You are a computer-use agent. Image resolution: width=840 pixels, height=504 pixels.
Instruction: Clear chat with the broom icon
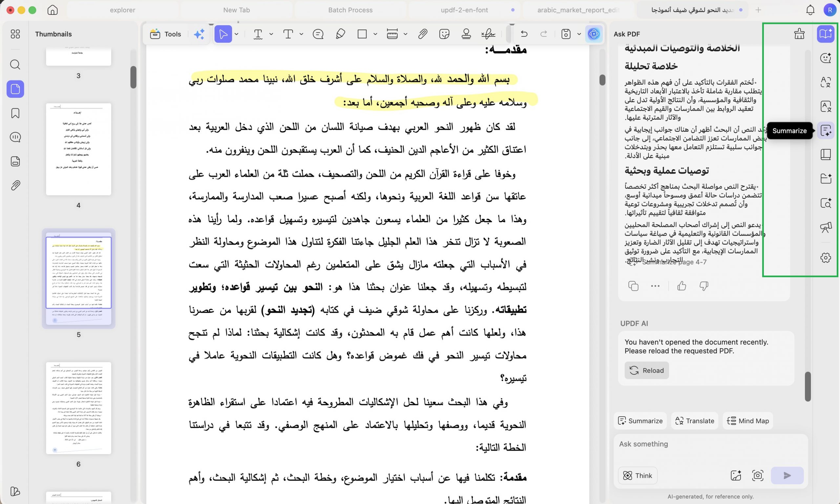pos(799,34)
